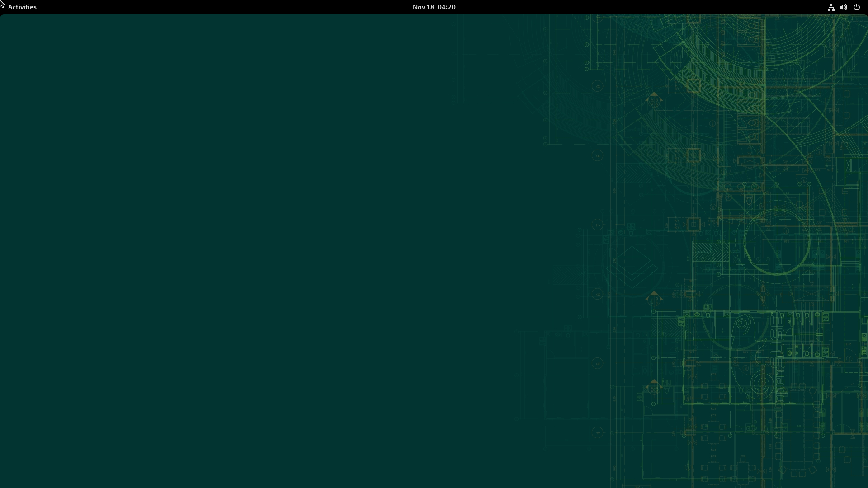Click the empty top bar right of Activities
Viewport: 868px width, 488px height.
[181, 7]
